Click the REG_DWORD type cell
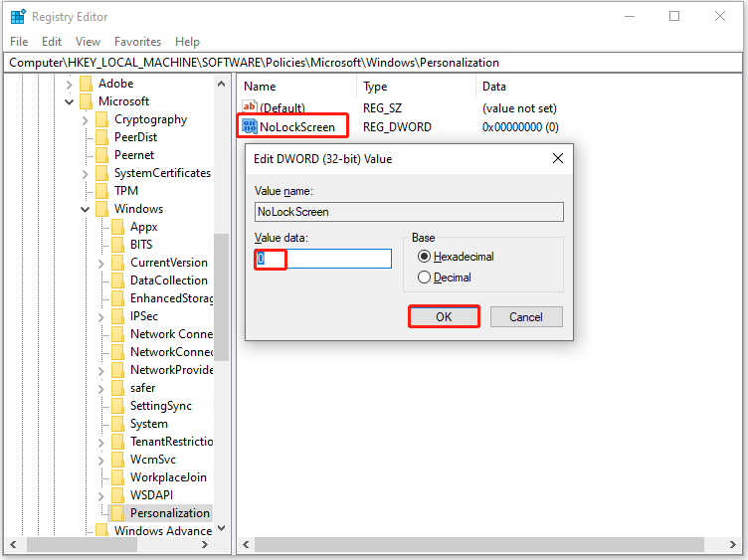 pyautogui.click(x=397, y=127)
